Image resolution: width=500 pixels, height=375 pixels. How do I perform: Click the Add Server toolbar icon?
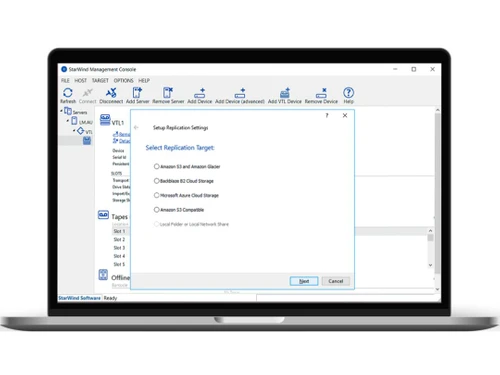137,92
